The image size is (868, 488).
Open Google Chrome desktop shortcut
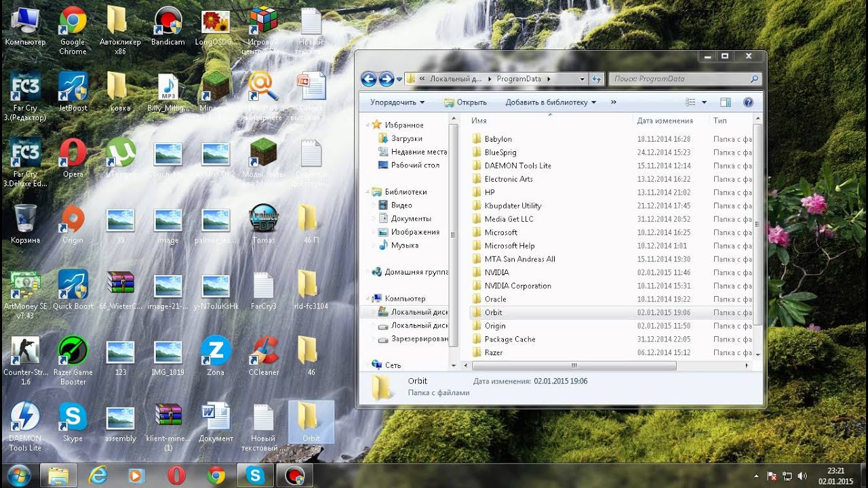[73, 31]
